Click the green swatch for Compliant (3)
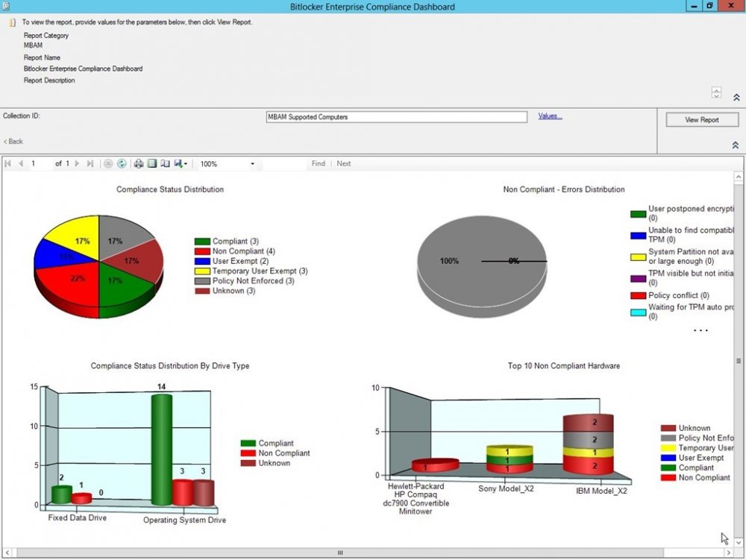The image size is (746, 560). (x=202, y=242)
